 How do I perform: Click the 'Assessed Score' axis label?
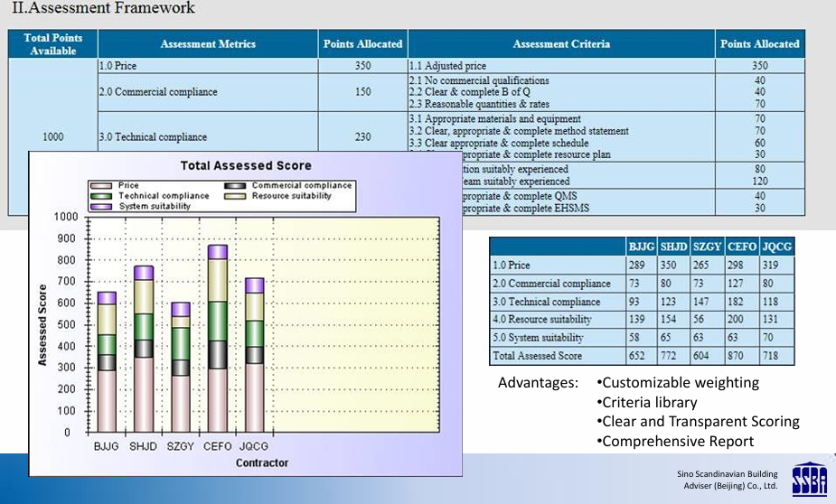pyautogui.click(x=42, y=325)
